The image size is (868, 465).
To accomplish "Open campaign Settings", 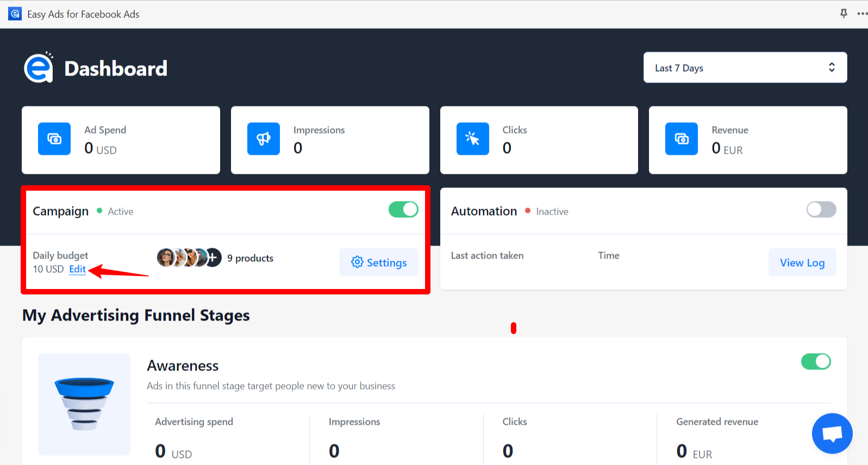I will [379, 262].
